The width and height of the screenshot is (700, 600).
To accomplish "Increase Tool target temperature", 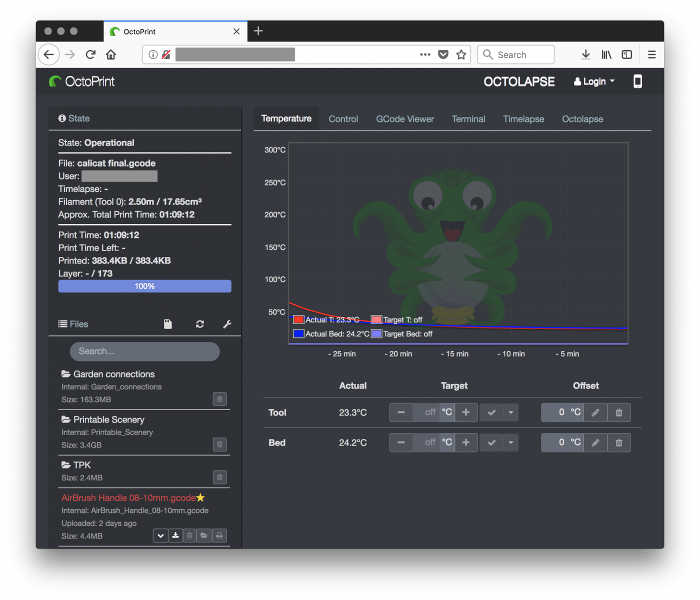I will (466, 412).
